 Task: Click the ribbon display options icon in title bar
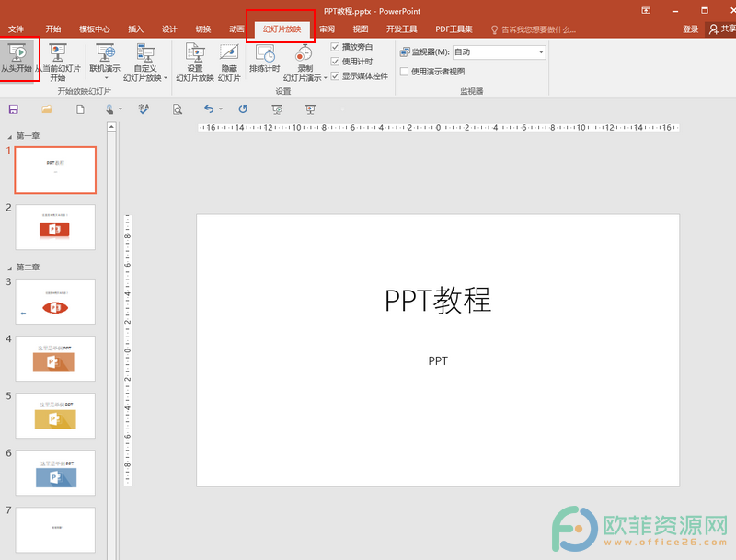(x=646, y=10)
